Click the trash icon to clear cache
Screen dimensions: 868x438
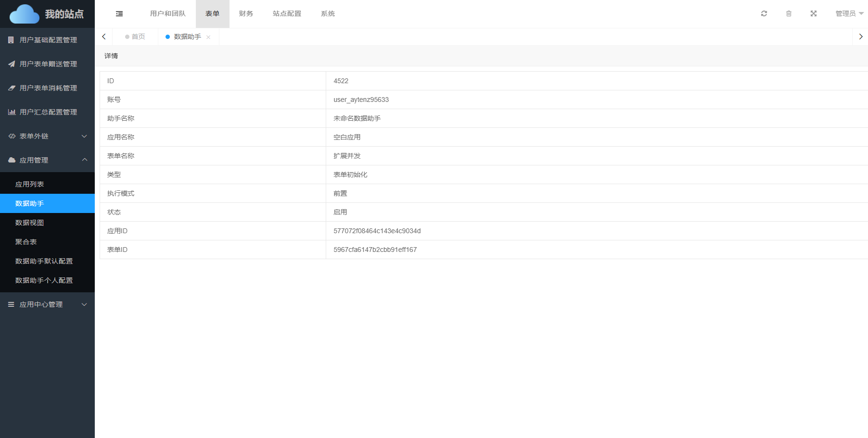pyautogui.click(x=789, y=13)
